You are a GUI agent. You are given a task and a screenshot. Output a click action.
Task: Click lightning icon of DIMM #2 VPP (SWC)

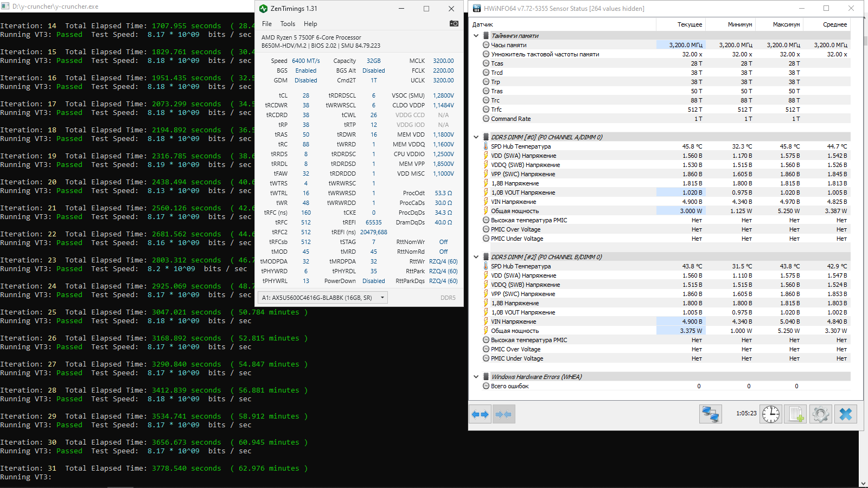[486, 294]
